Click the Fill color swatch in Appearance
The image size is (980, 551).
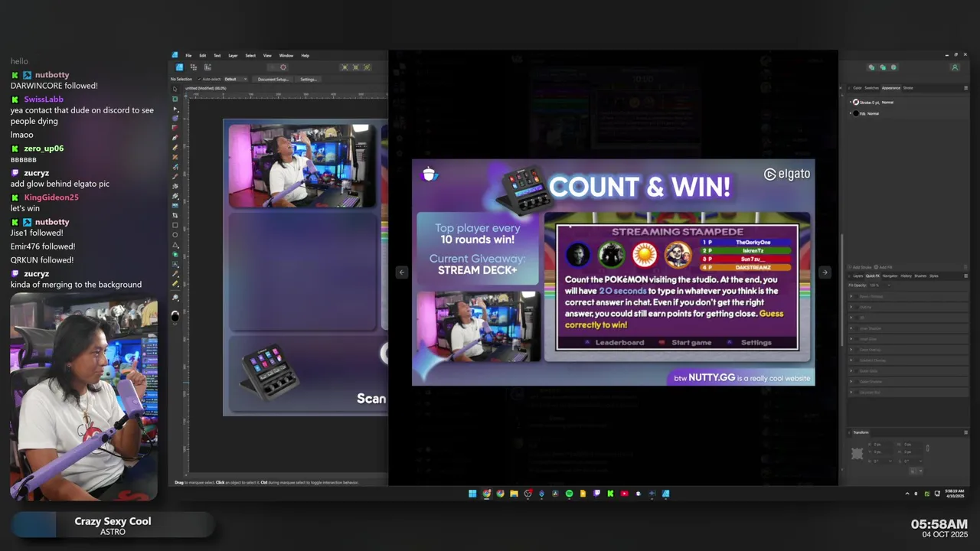tap(855, 113)
